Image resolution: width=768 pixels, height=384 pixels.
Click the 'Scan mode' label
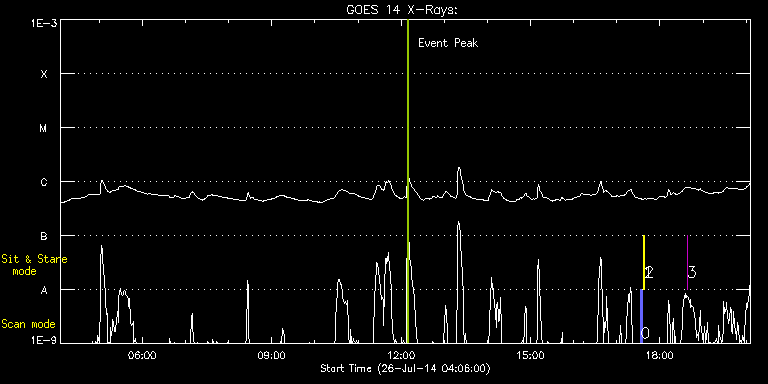[28, 324]
